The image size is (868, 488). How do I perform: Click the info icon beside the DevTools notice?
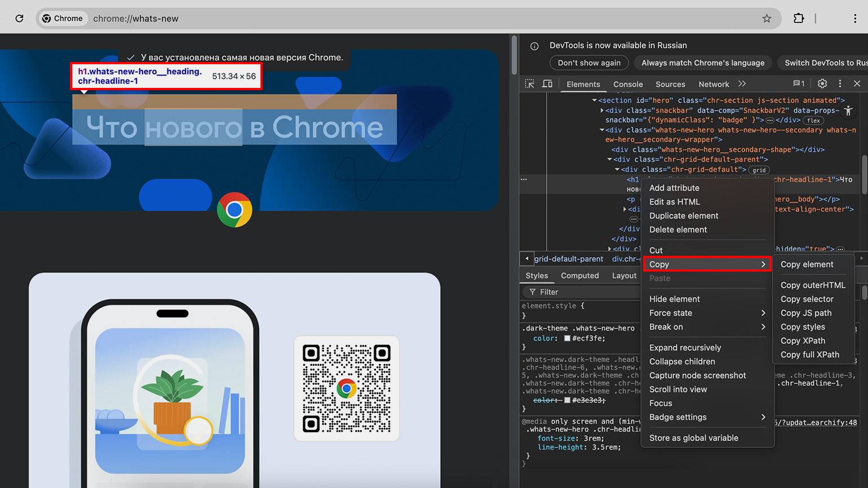pos(534,46)
